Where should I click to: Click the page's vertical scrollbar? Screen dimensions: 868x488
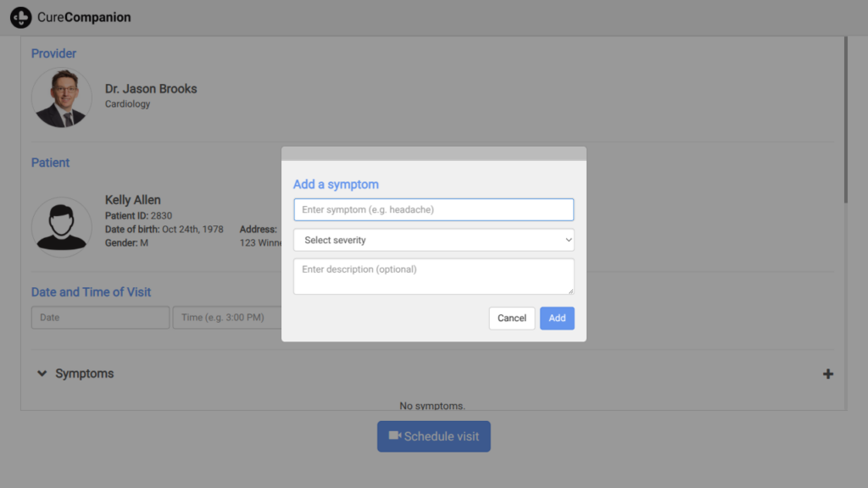[844, 119]
